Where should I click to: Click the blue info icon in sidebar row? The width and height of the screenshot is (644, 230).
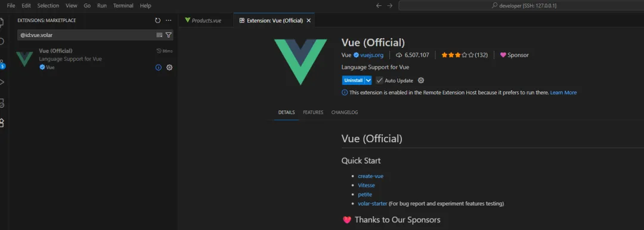[159, 68]
